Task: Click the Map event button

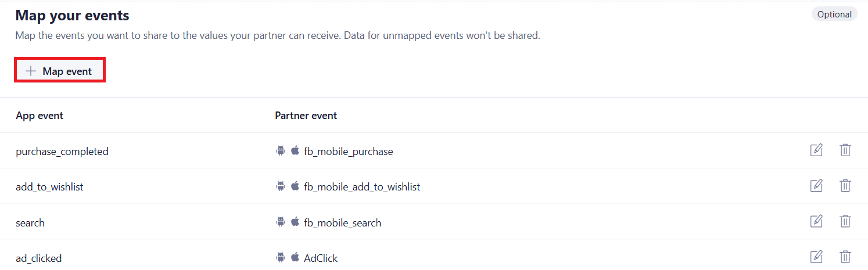Action: pyautogui.click(x=60, y=71)
